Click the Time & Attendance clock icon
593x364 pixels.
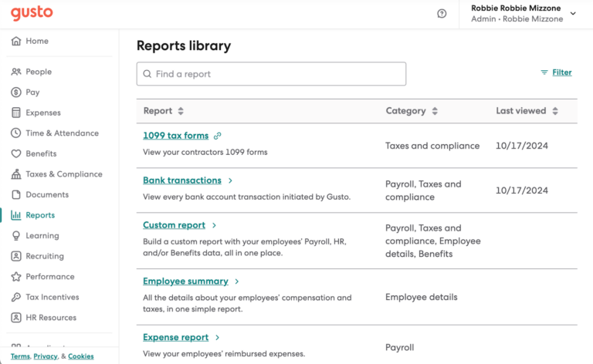click(16, 133)
